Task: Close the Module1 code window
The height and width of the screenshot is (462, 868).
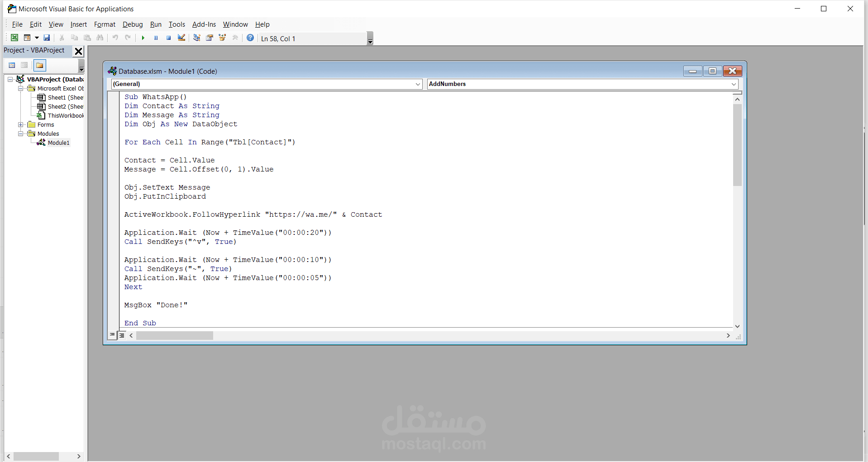Action: tap(732, 71)
